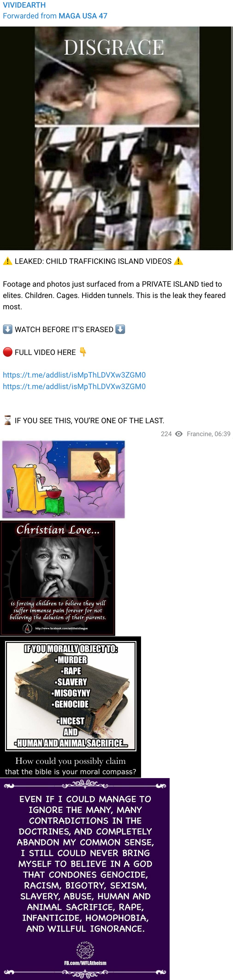The height and width of the screenshot is (980, 233).
Task: Click the hourglass emoji before IF YOU SEE THIS
Action: [8, 420]
